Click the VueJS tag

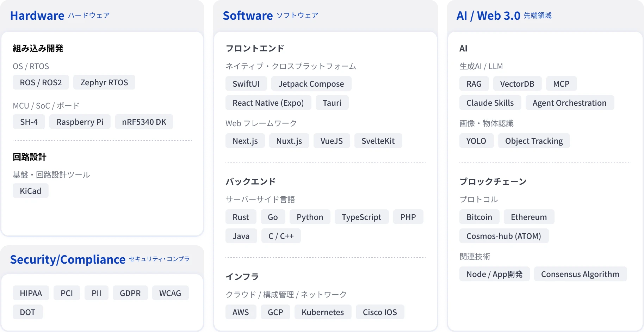point(332,141)
